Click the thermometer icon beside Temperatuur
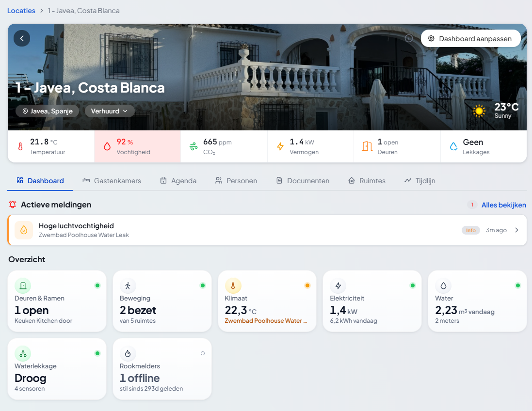 coord(20,146)
